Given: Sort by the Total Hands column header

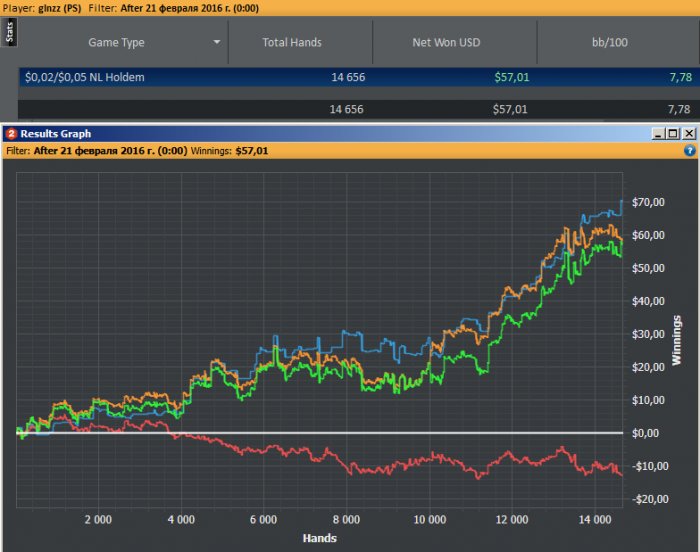Looking at the screenshot, I should pyautogui.click(x=292, y=42).
